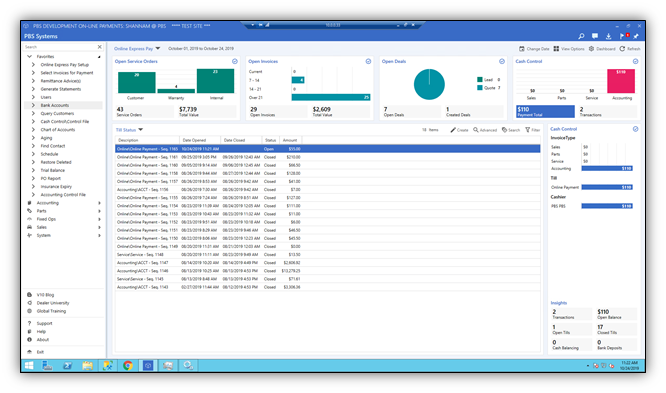666x393 pixels.
Task: Collapse the Favorites tree section
Action: [x=29, y=57]
